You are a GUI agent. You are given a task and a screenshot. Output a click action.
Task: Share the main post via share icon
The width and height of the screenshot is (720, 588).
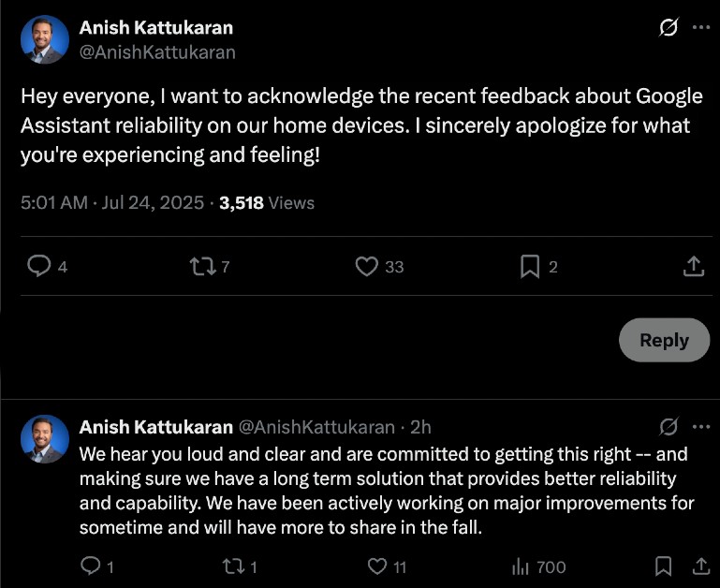(x=693, y=267)
